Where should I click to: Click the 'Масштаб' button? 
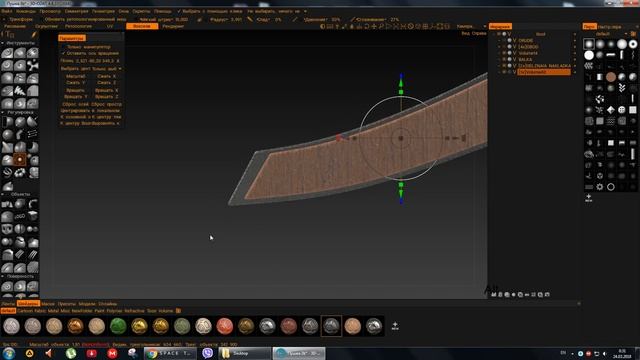click(x=76, y=76)
